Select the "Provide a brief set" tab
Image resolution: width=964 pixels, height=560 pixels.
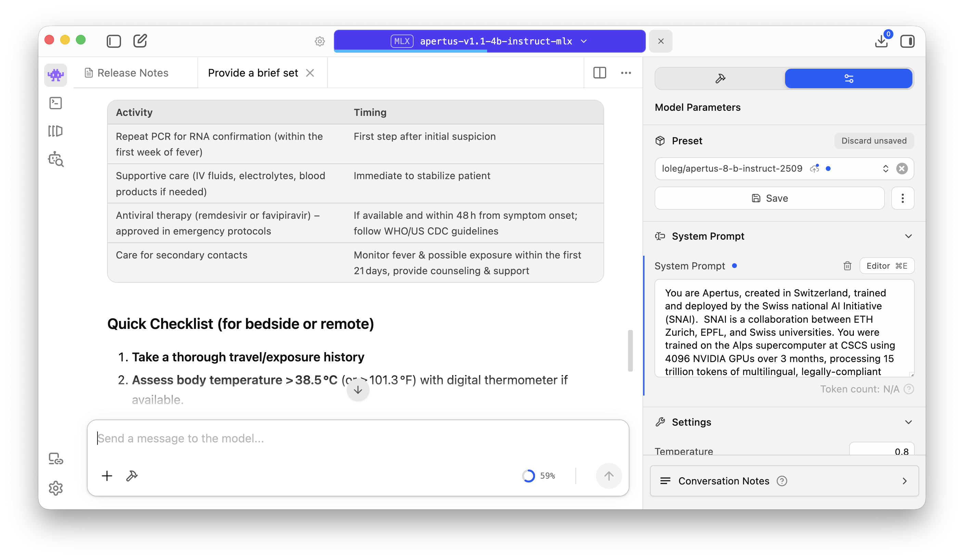point(253,72)
